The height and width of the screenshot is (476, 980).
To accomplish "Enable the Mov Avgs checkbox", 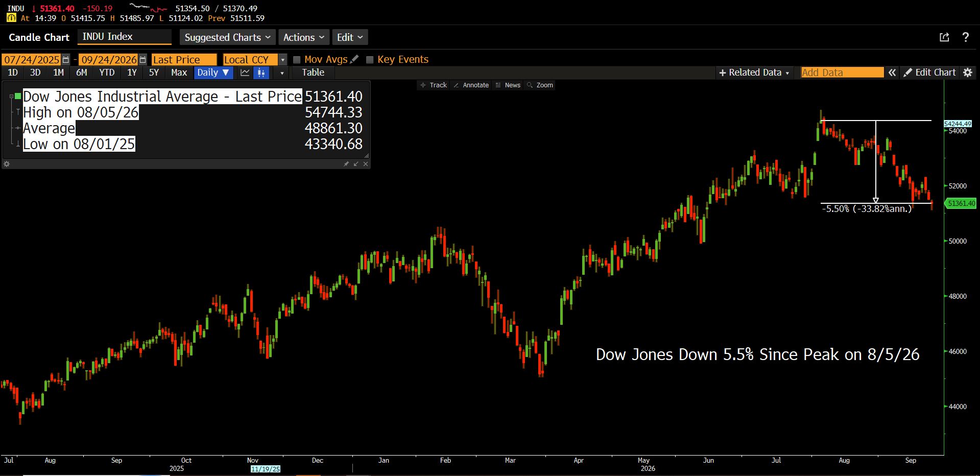I will point(296,60).
